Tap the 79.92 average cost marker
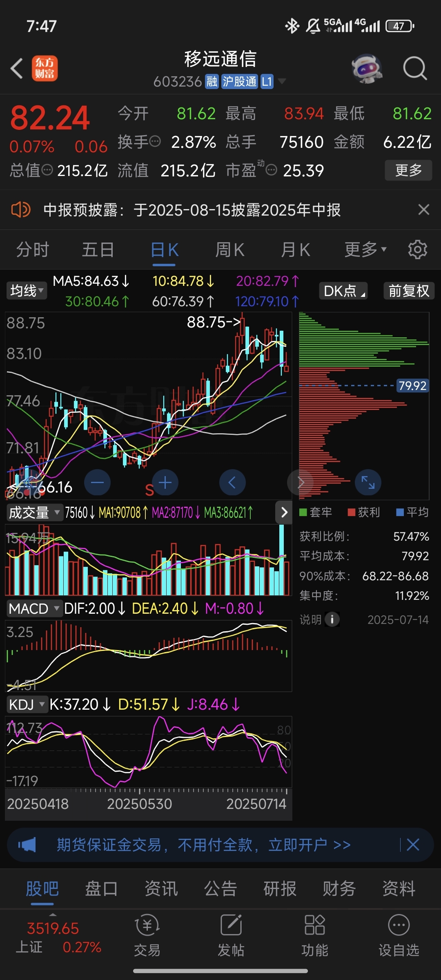The width and height of the screenshot is (441, 980). pyautogui.click(x=412, y=385)
